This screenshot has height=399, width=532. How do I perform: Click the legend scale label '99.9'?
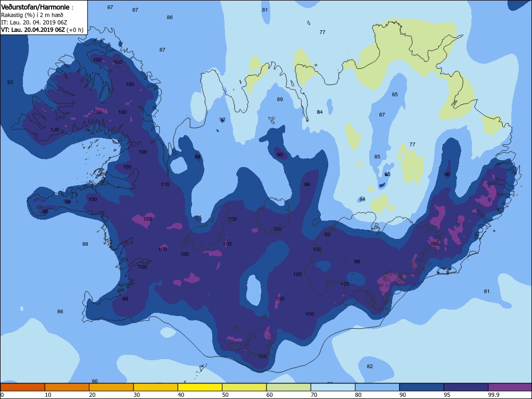pos(494,395)
